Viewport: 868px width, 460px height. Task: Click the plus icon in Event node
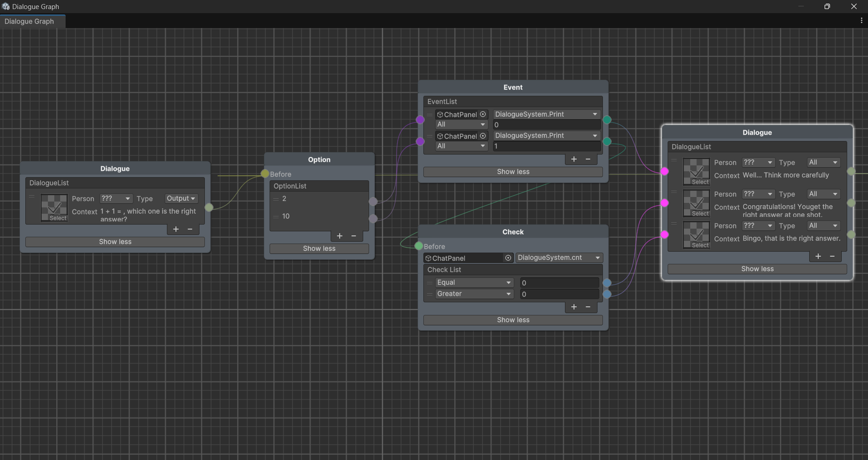(574, 159)
